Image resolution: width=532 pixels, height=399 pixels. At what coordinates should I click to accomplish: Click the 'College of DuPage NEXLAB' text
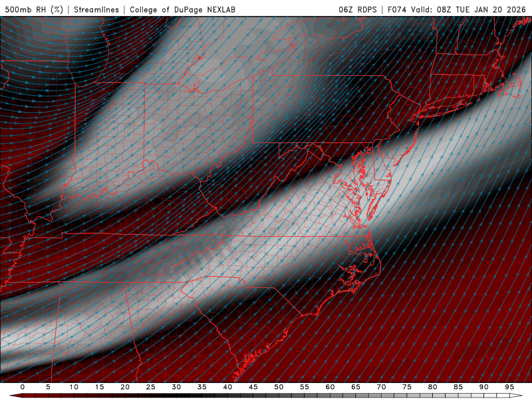point(182,9)
